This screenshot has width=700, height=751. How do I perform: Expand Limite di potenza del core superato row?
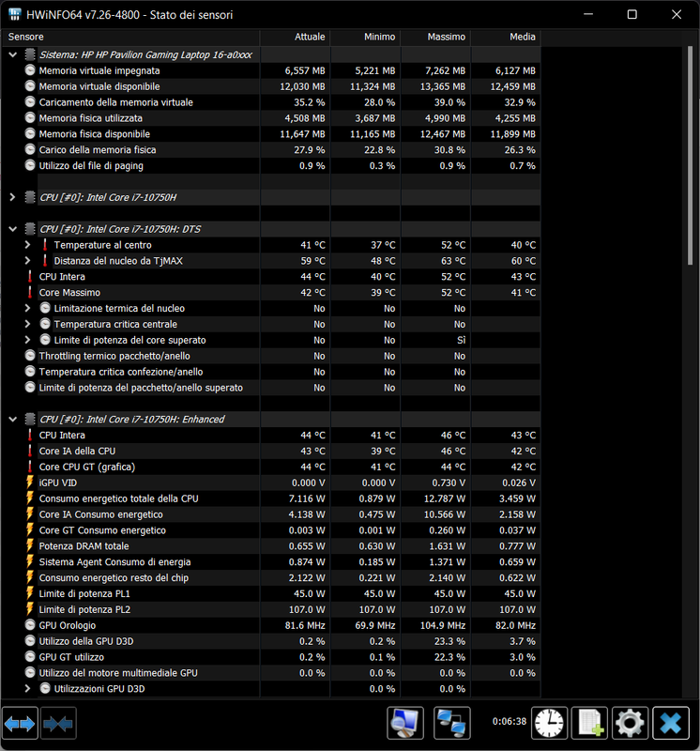click(x=28, y=340)
